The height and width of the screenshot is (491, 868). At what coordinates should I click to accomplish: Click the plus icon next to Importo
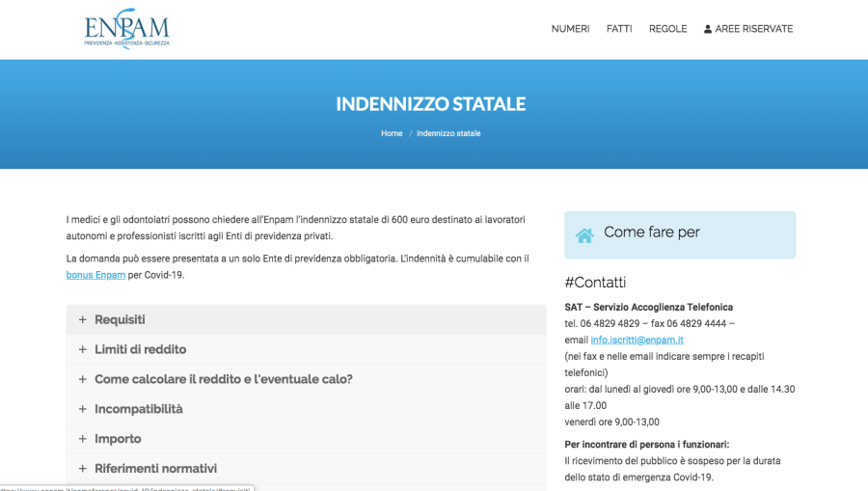83,439
